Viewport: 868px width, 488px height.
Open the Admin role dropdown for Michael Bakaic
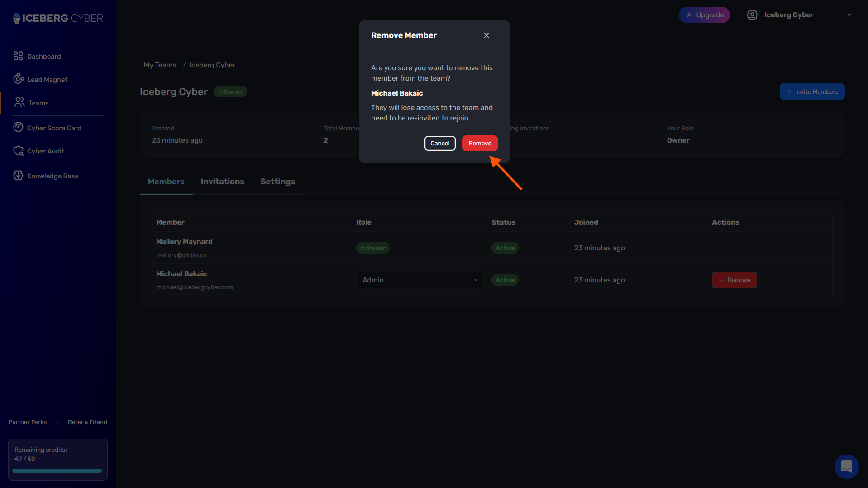tap(420, 280)
